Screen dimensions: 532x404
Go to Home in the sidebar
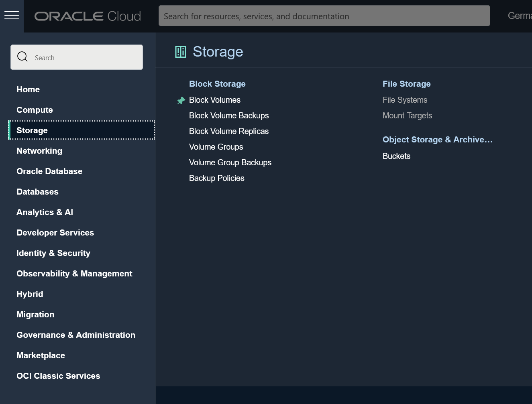pyautogui.click(x=28, y=89)
